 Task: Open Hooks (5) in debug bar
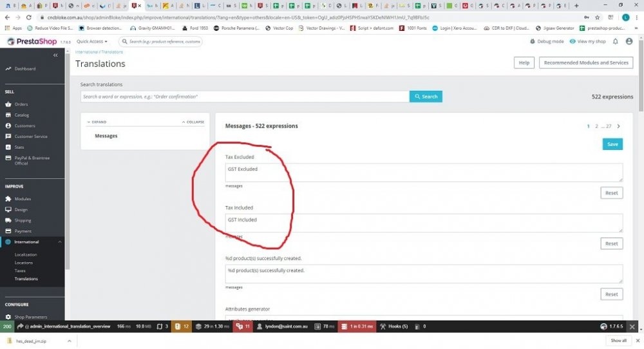point(394,326)
